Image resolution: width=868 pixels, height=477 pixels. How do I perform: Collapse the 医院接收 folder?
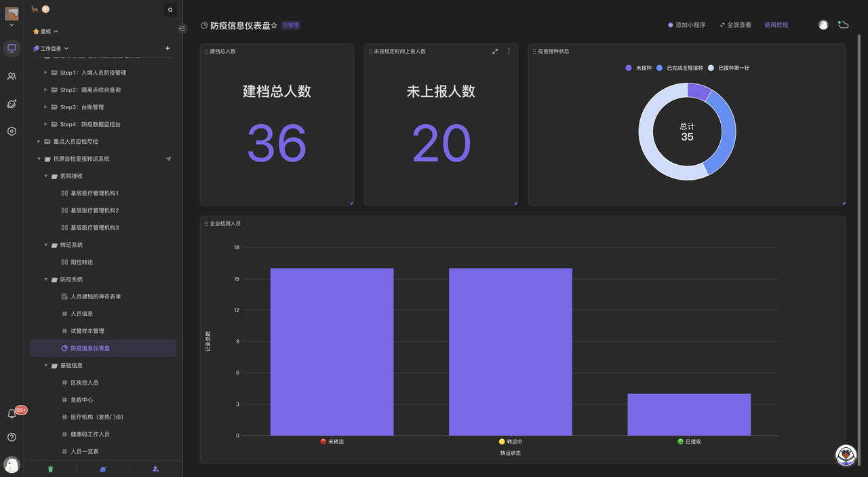coord(46,176)
